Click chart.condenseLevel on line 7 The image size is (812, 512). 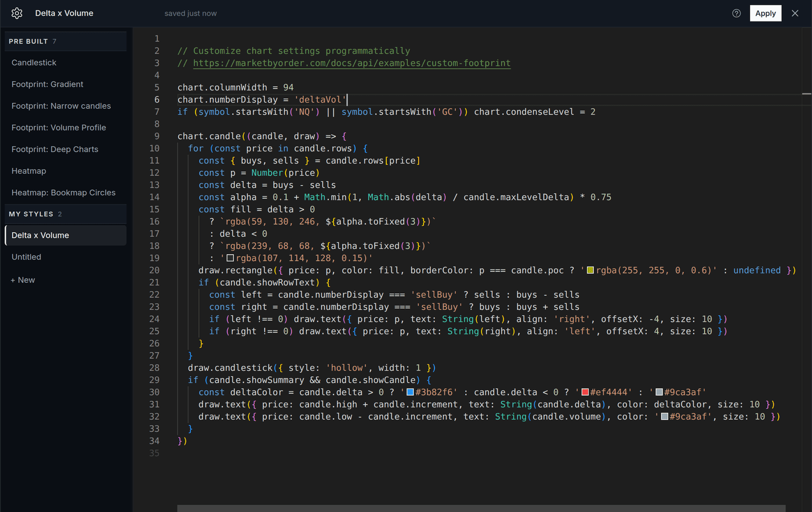click(x=524, y=112)
